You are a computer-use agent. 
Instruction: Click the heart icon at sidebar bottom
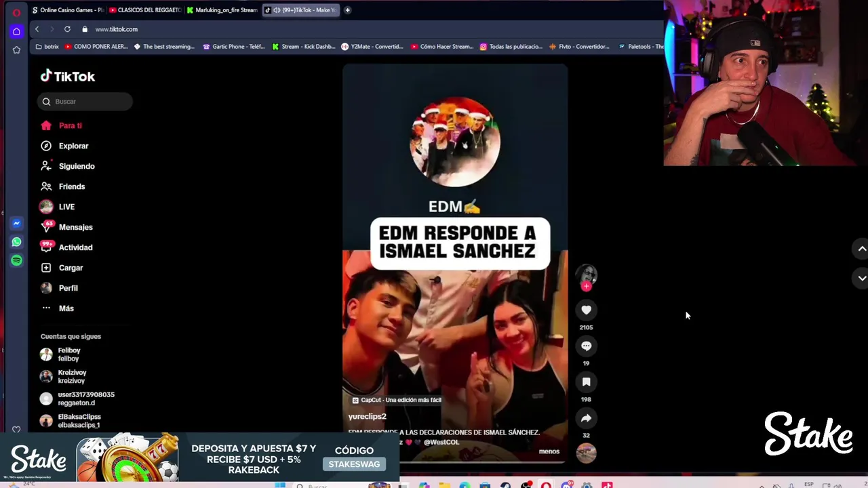(x=16, y=429)
